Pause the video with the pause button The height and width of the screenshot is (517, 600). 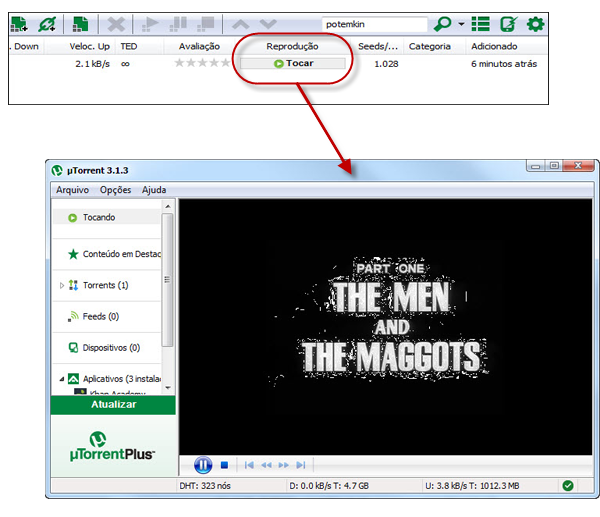click(202, 465)
